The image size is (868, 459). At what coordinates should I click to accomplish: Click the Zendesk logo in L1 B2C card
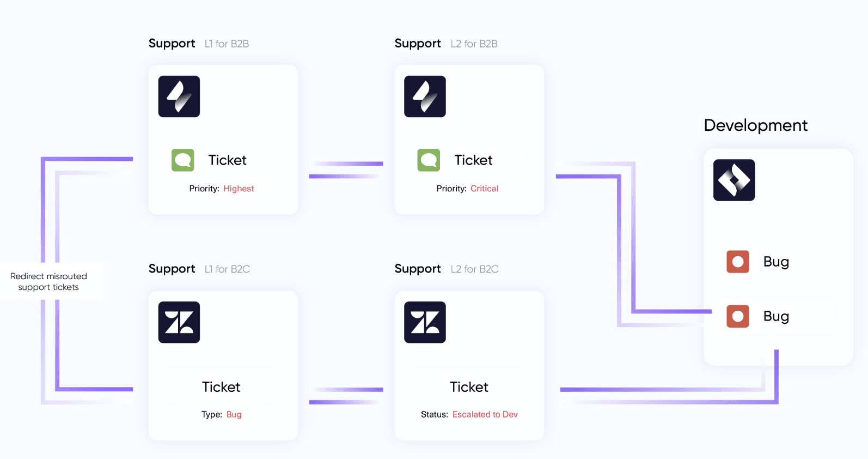pos(179,322)
